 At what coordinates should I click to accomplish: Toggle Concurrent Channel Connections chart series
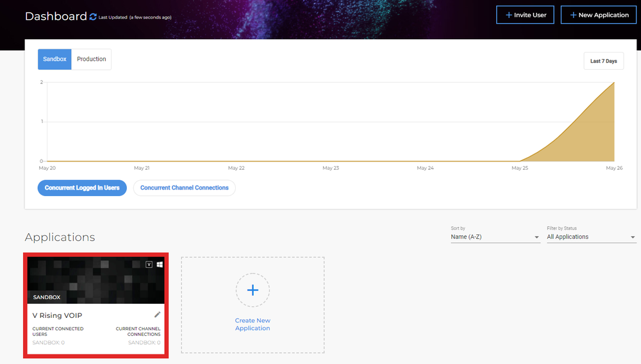185,188
